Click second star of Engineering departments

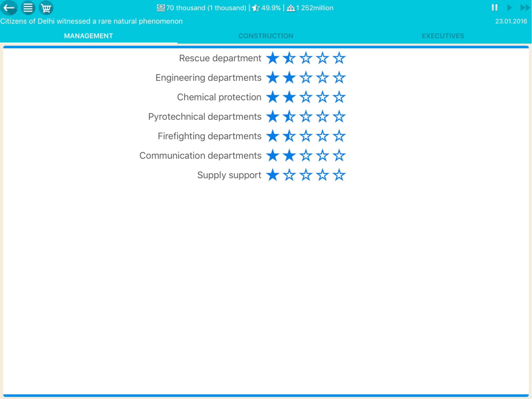click(289, 78)
